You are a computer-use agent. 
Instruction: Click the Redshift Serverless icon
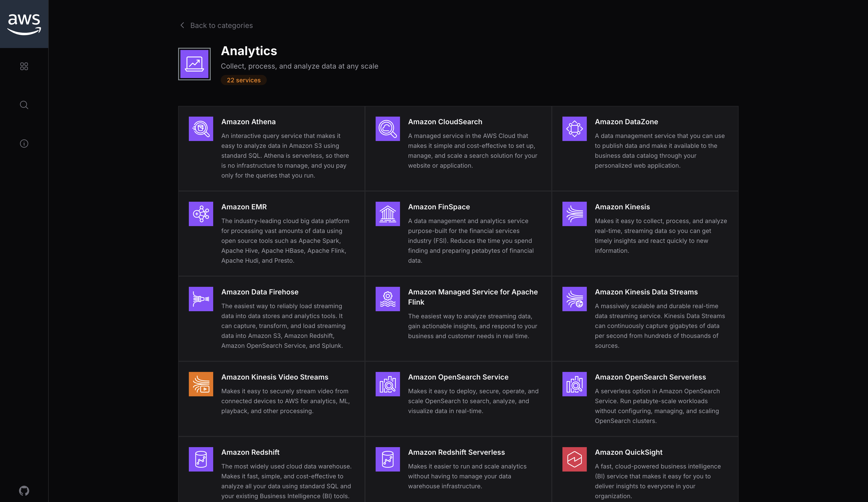point(388,459)
